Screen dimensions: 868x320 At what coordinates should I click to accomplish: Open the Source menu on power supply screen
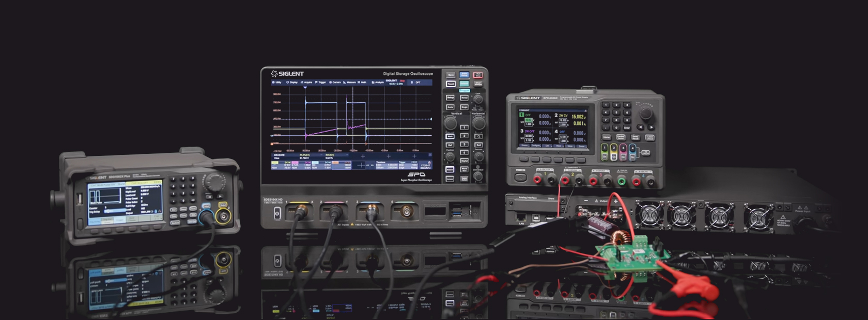(x=524, y=146)
